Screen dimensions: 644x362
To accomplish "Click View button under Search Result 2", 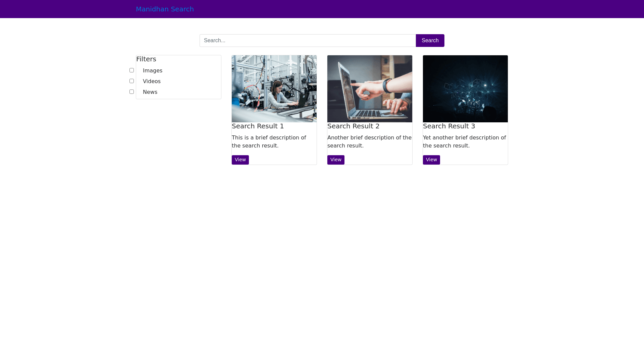I will click(x=336, y=160).
